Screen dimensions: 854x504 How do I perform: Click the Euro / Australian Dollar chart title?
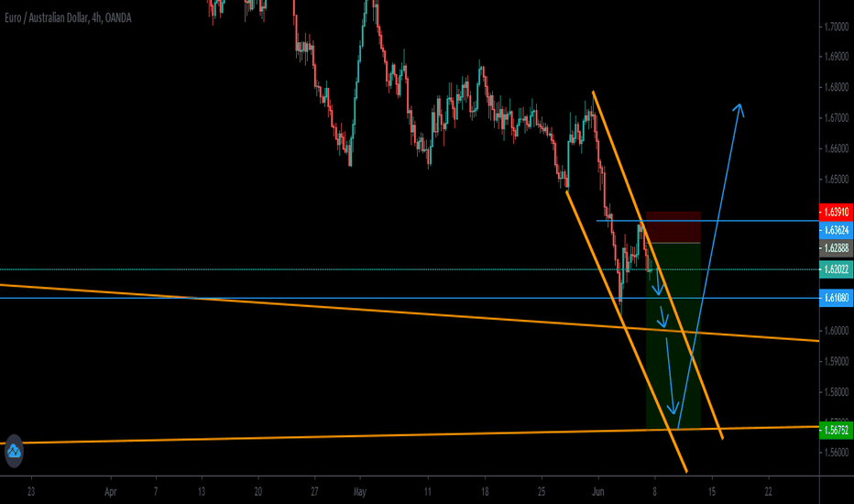click(x=68, y=18)
